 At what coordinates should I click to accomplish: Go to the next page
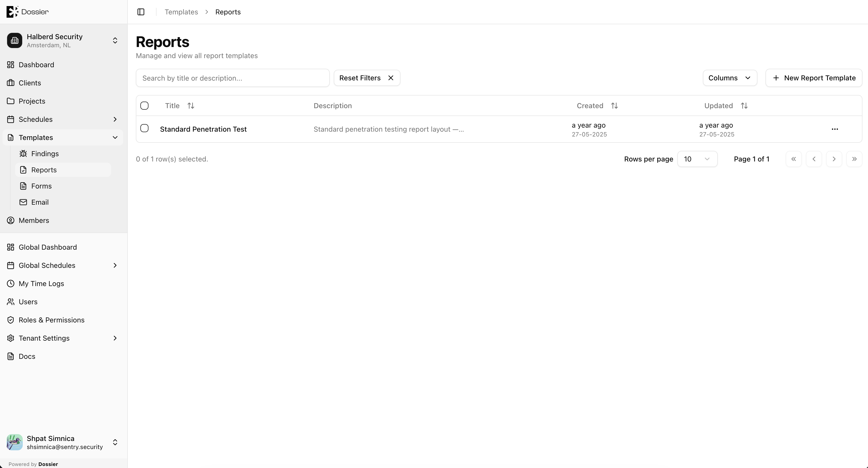[x=834, y=159]
